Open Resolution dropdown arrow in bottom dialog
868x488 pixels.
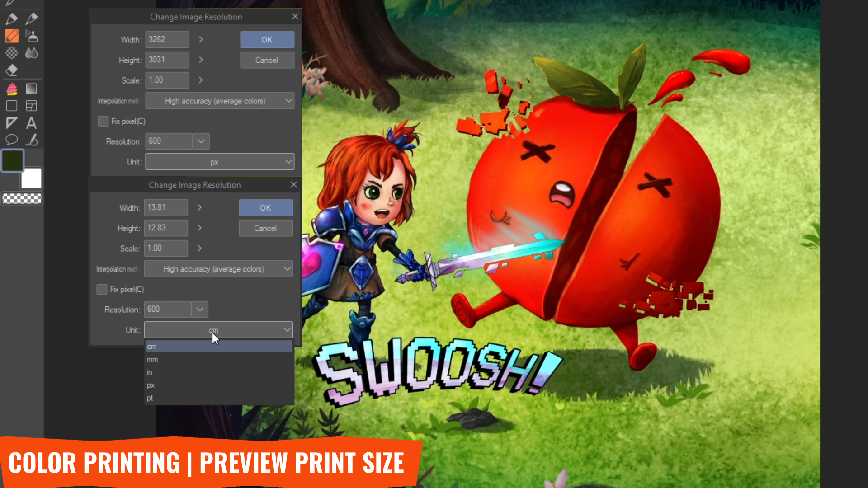point(200,310)
